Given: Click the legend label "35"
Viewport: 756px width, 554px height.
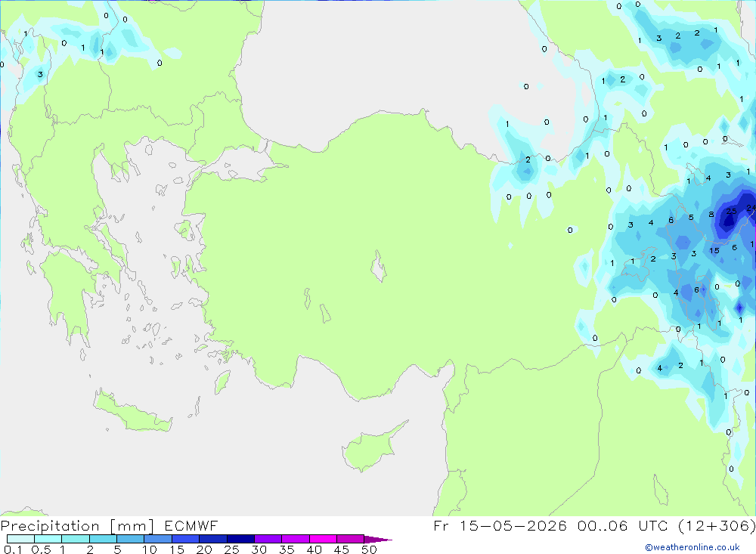Looking at the screenshot, I should 287,549.
